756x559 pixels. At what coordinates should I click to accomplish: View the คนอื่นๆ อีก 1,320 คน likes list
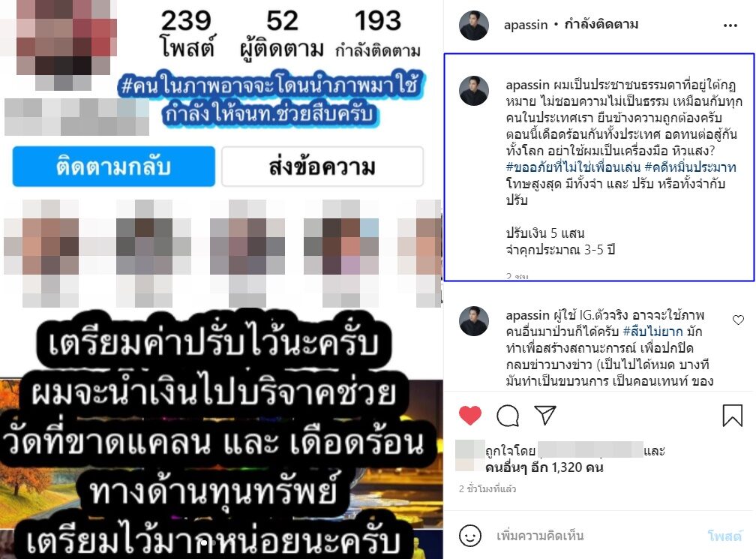[x=544, y=467]
